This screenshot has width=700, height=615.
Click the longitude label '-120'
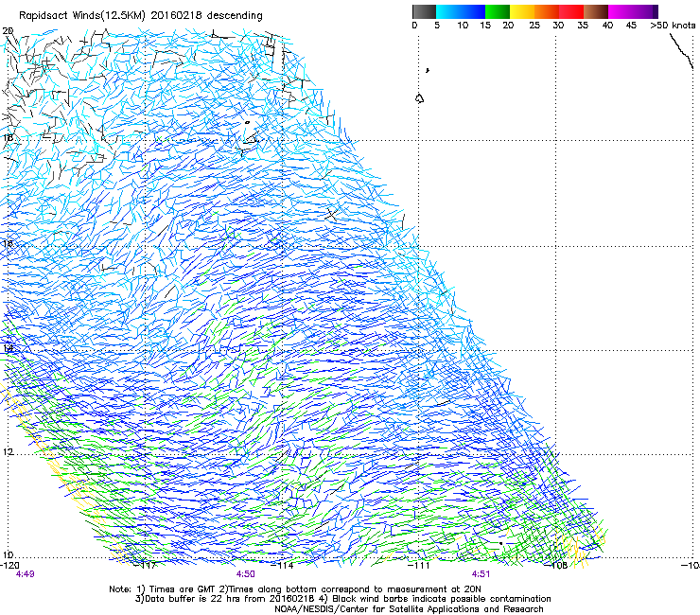point(9,566)
